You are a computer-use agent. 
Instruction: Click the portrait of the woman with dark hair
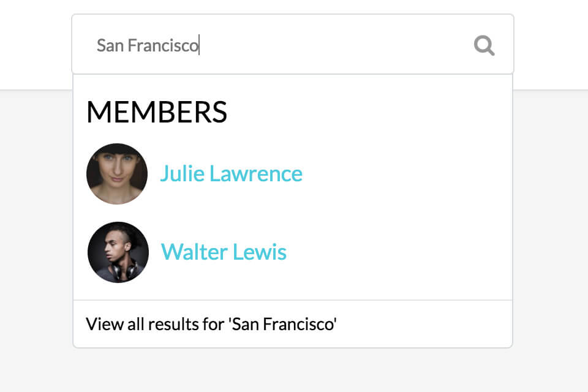tap(117, 174)
